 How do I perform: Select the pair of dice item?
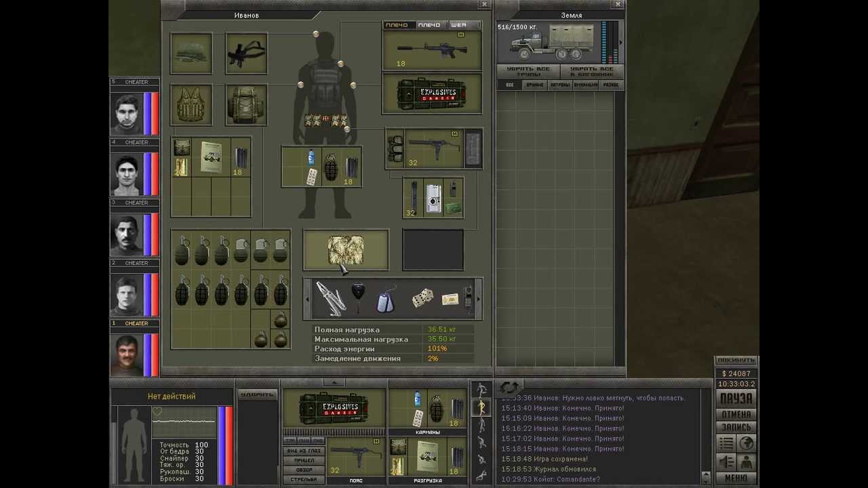point(422,298)
